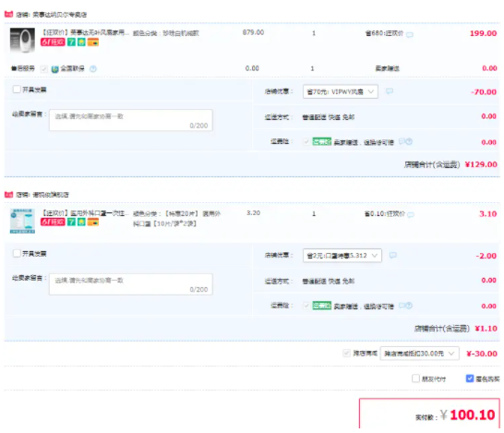Expand the cross-store 30.00元 discount dropdown
504x433 pixels.
pos(419,354)
